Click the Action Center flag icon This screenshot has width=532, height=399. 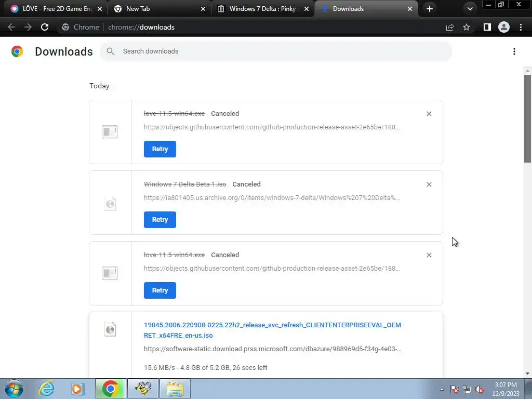click(x=455, y=389)
